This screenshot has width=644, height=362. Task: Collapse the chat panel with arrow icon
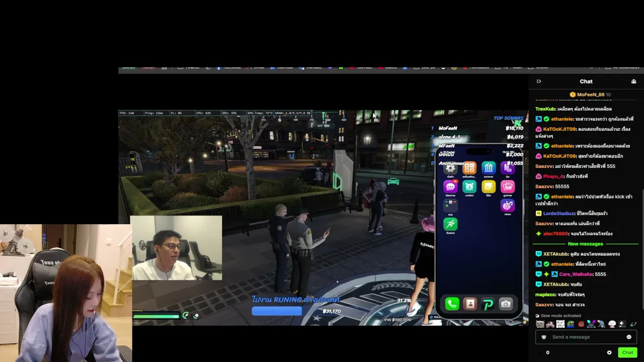pyautogui.click(x=539, y=81)
